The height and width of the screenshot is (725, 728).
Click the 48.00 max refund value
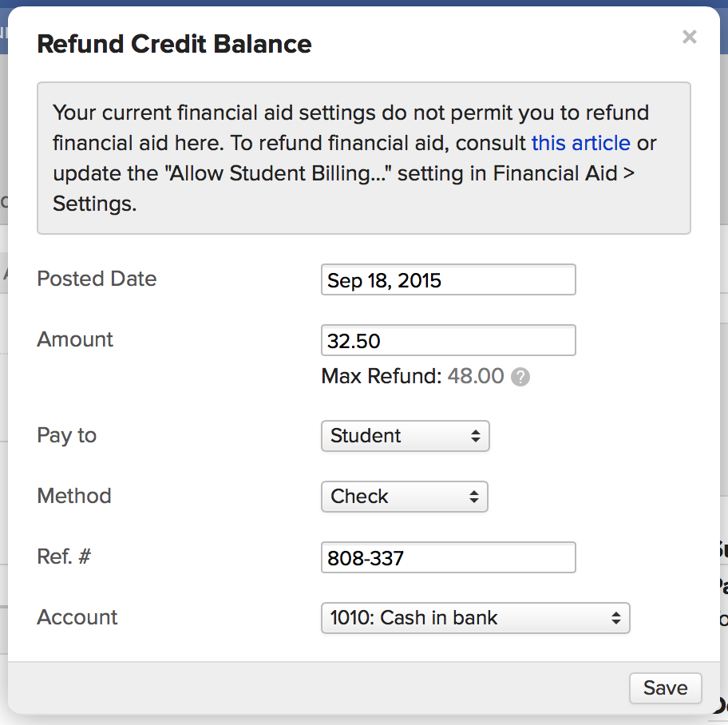[476, 376]
